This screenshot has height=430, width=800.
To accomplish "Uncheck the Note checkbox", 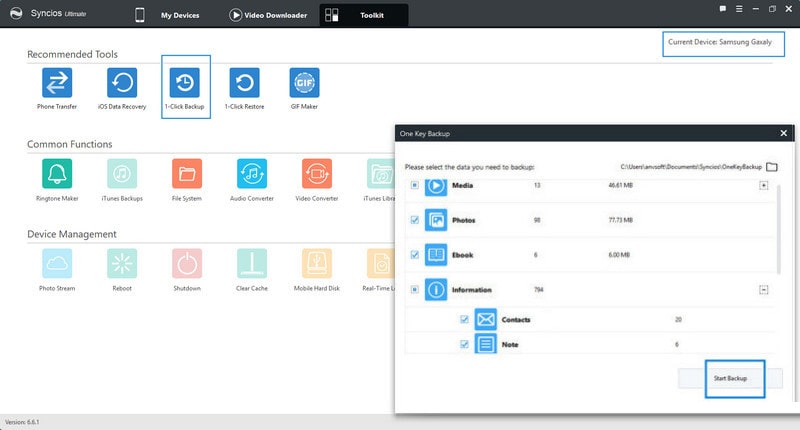I will [x=464, y=344].
